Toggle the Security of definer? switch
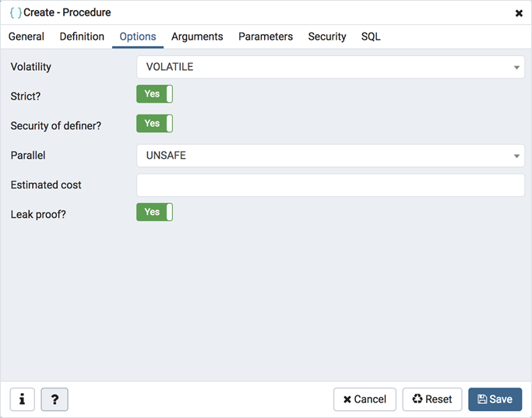Image resolution: width=532 pixels, height=418 pixels. pyautogui.click(x=154, y=124)
